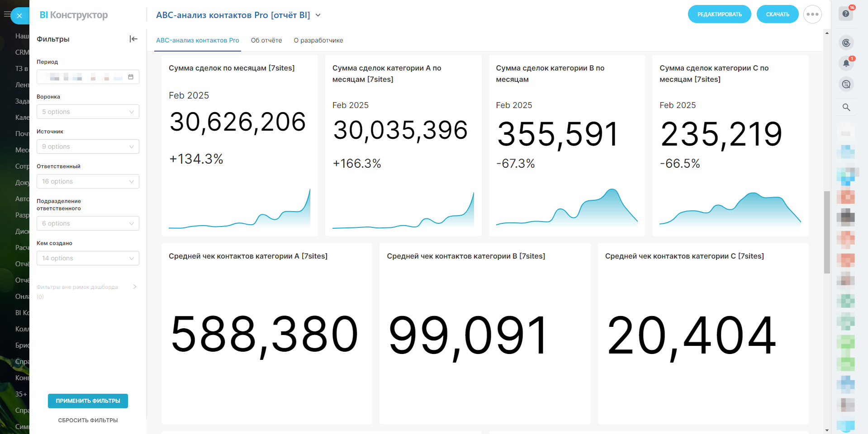Click the calendar icon in Period field

coord(131,77)
